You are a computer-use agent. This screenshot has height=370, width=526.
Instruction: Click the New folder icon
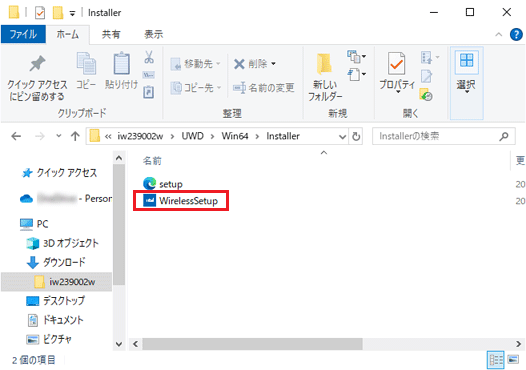[324, 64]
